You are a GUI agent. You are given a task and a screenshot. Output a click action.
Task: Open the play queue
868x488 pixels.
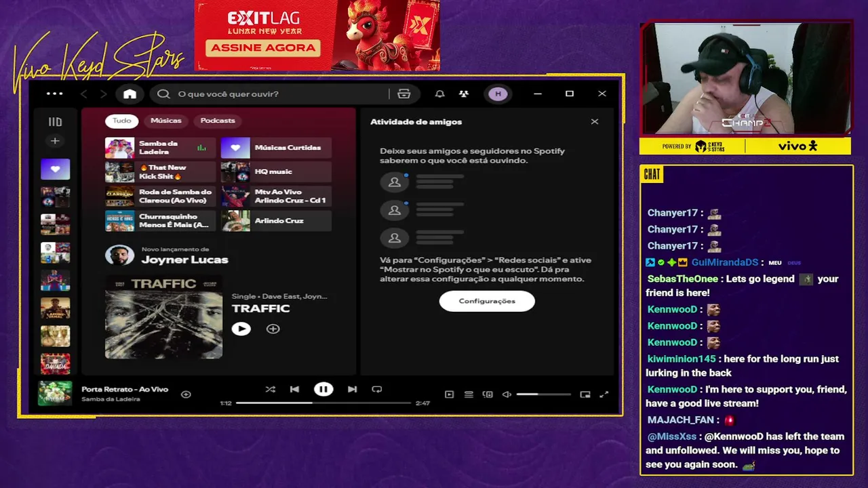[469, 394]
